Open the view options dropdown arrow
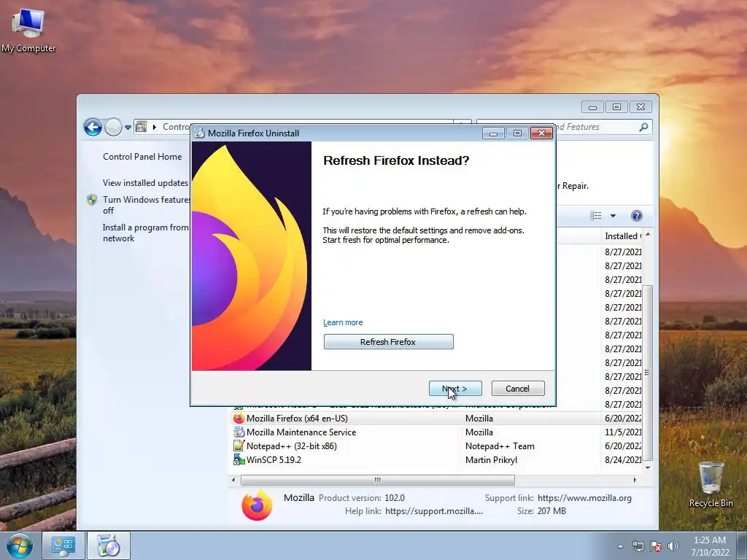Viewport: 747px width, 560px height. pos(613,216)
